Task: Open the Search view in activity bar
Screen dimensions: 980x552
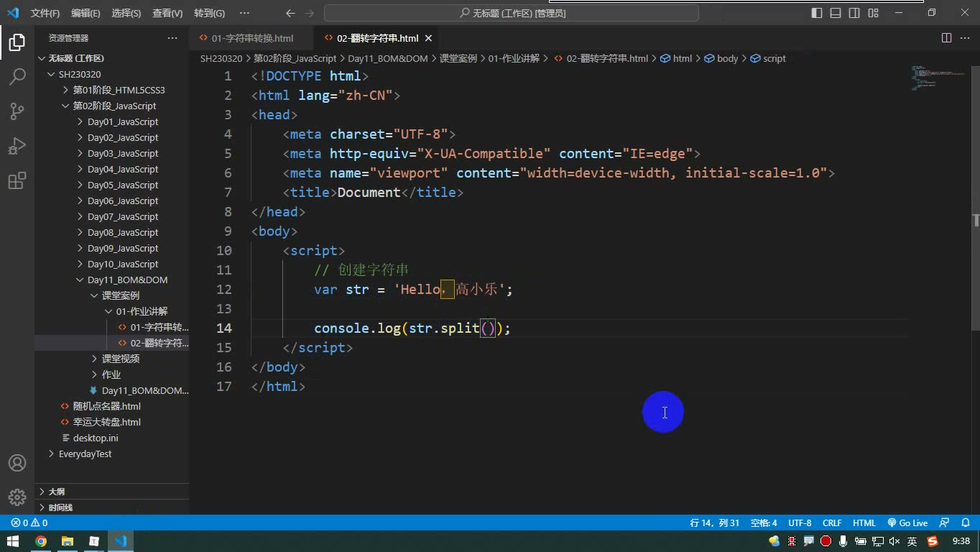Action: 17,76
